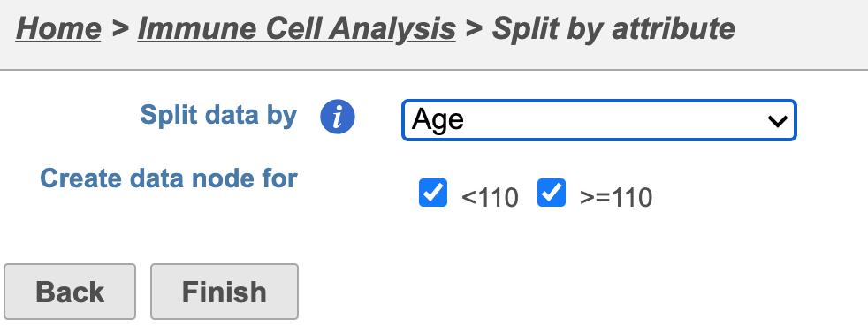
Task: Click separator before Split by attribute
Action: (474, 29)
